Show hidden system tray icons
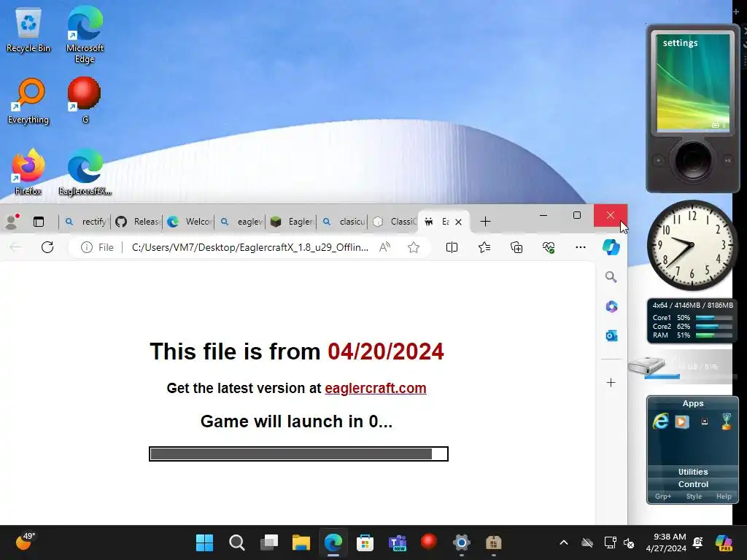Screen dimensions: 747x560 point(564,542)
